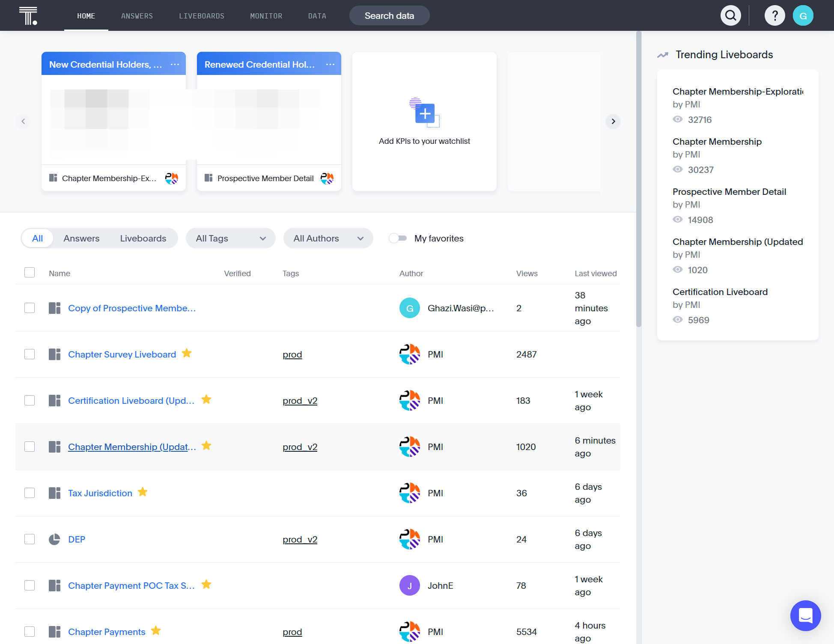
Task: Open trending Certification Liveboard entry
Action: (720, 292)
